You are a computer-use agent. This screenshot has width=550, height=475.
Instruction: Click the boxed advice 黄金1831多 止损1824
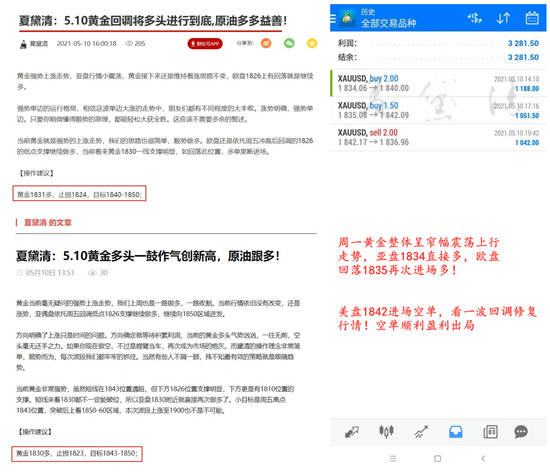pyautogui.click(x=79, y=193)
